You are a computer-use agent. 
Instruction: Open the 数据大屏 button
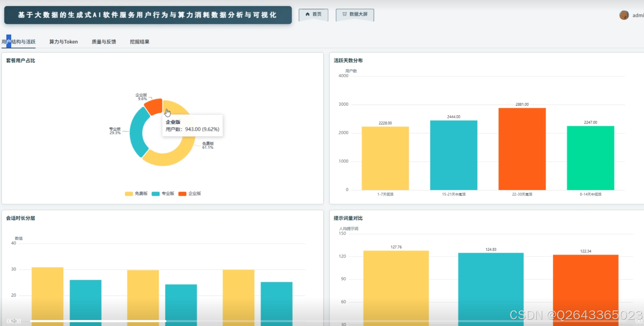click(x=355, y=15)
